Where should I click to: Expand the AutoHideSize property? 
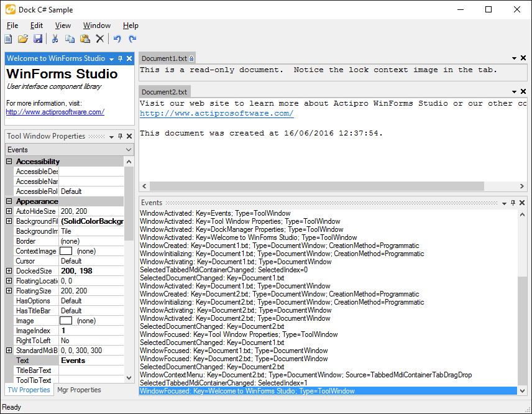pos(9,211)
